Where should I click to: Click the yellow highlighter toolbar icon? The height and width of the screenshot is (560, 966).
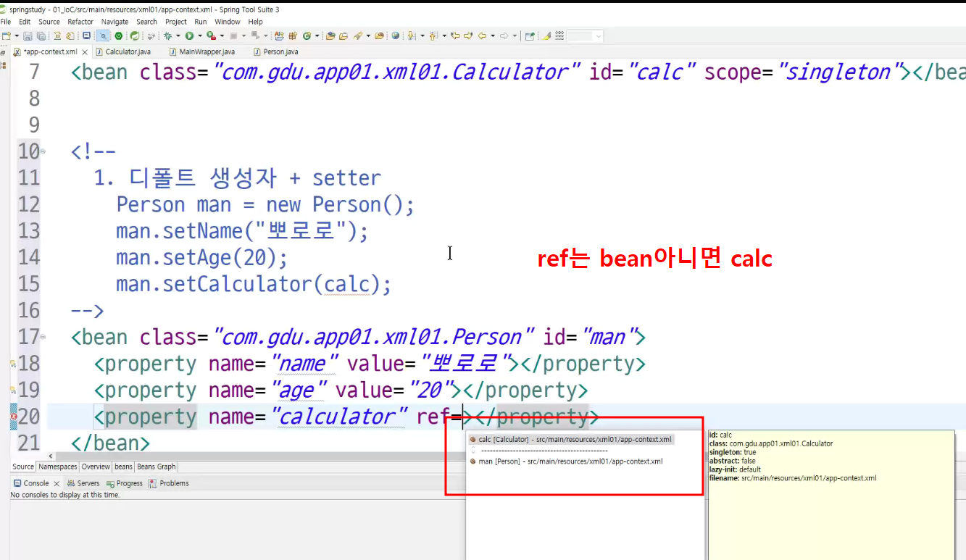(546, 35)
